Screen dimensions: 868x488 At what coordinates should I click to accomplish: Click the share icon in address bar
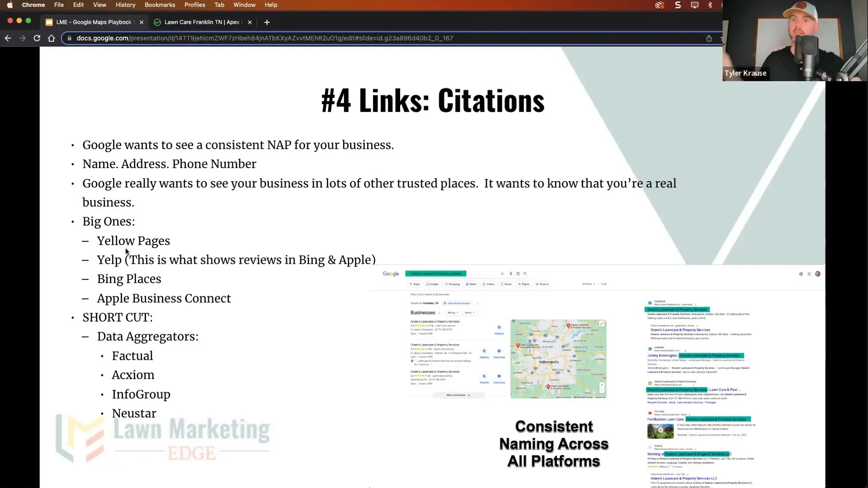(x=709, y=38)
